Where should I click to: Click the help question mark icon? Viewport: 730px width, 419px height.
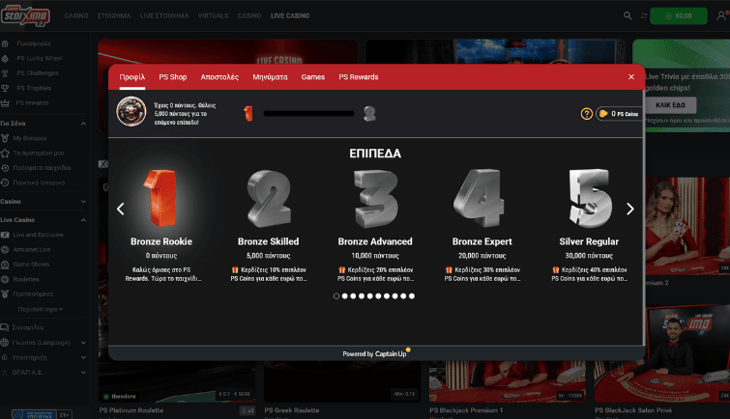tap(587, 114)
